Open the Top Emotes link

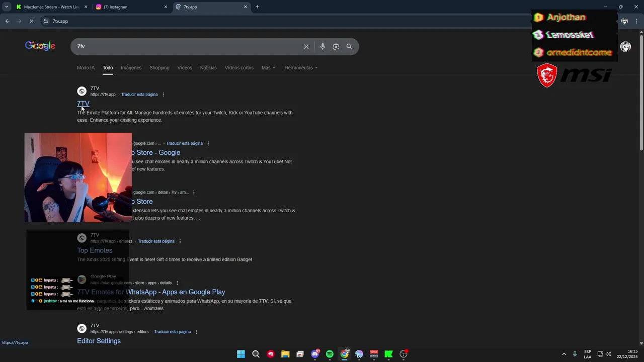(95, 250)
